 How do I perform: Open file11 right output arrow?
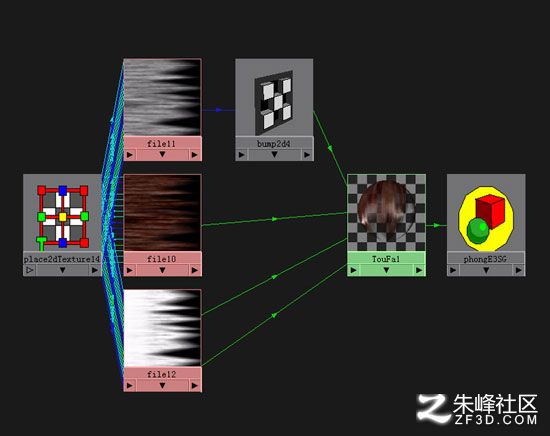tap(195, 155)
